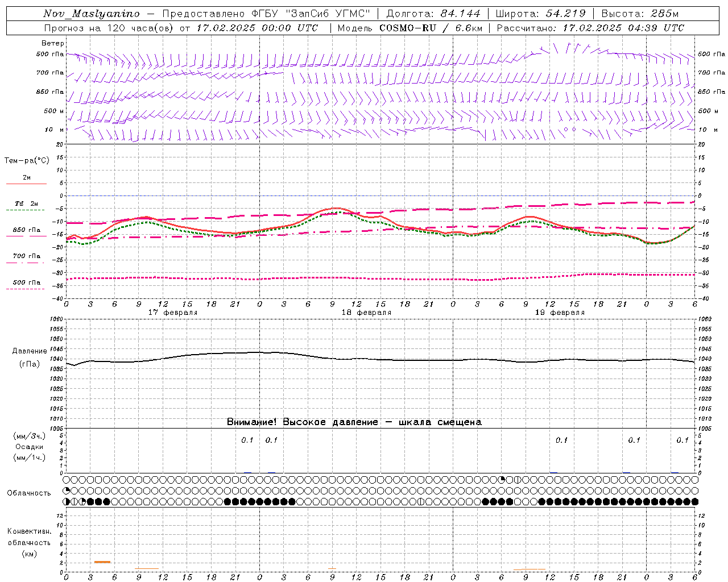Select the 700 гПа entry in temperature legend
The image size is (728, 582).
point(26,256)
